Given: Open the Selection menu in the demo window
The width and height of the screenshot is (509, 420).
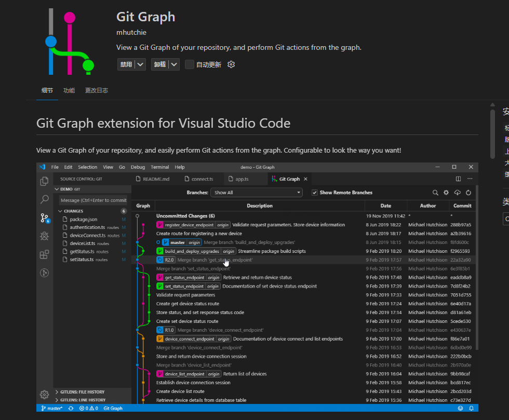Looking at the screenshot, I should pos(87,167).
